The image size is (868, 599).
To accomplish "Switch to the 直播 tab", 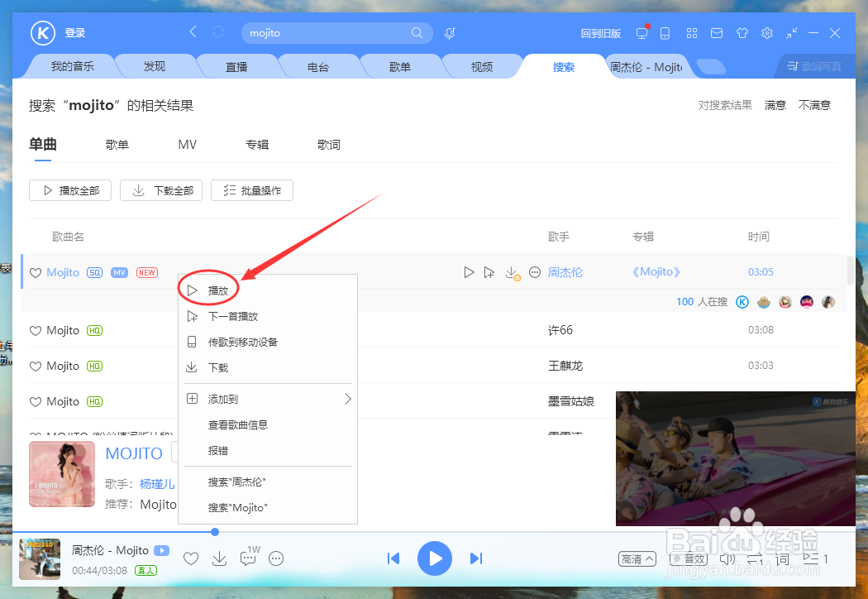I will coord(236,66).
